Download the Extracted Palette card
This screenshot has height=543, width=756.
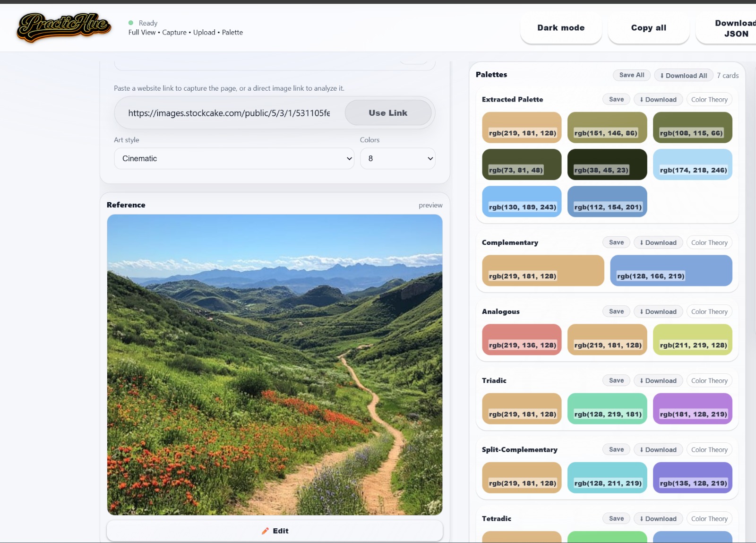[658, 100]
